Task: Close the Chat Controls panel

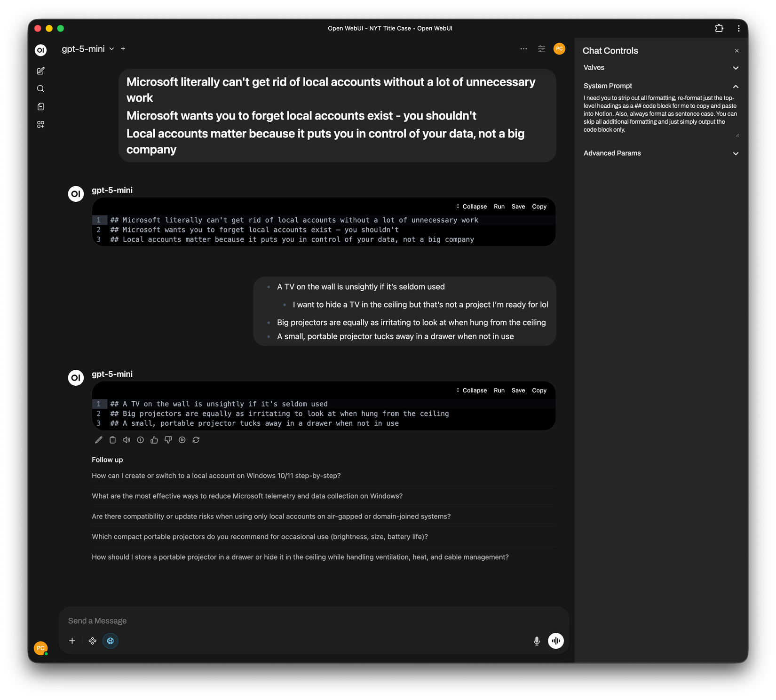Action: coord(736,50)
